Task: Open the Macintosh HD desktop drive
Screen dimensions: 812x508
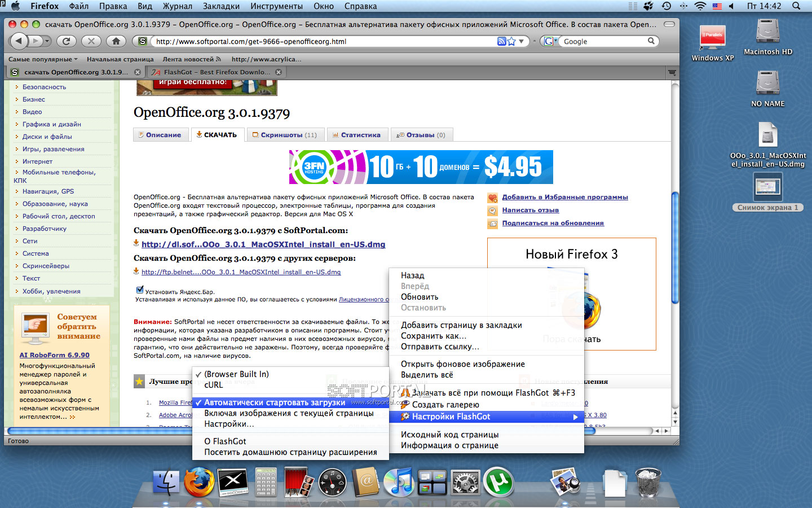Action: tap(767, 37)
